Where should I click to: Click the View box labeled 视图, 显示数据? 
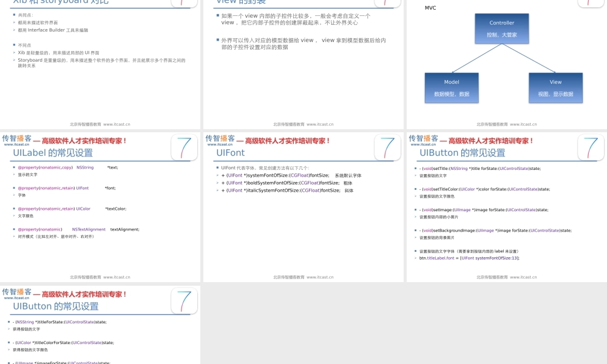(555, 87)
